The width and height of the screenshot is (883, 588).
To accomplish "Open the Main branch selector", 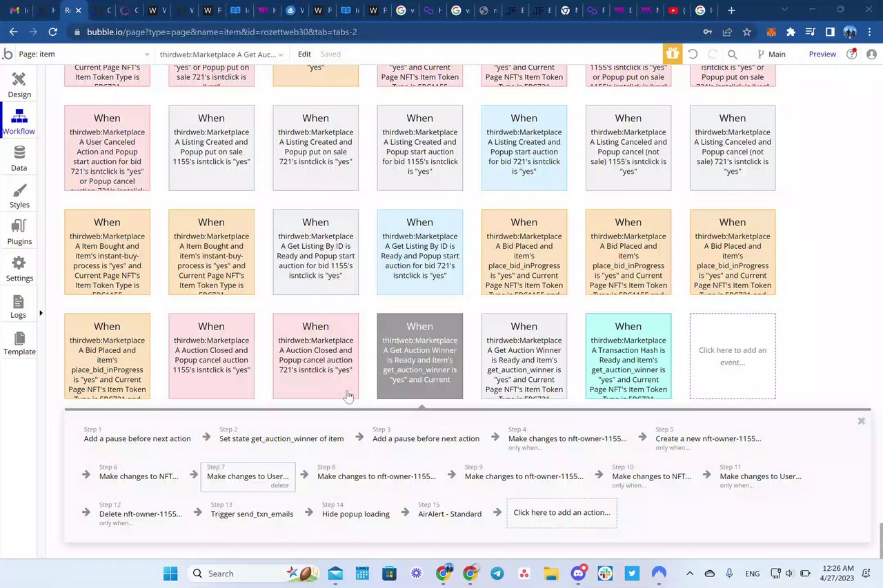I will (771, 54).
